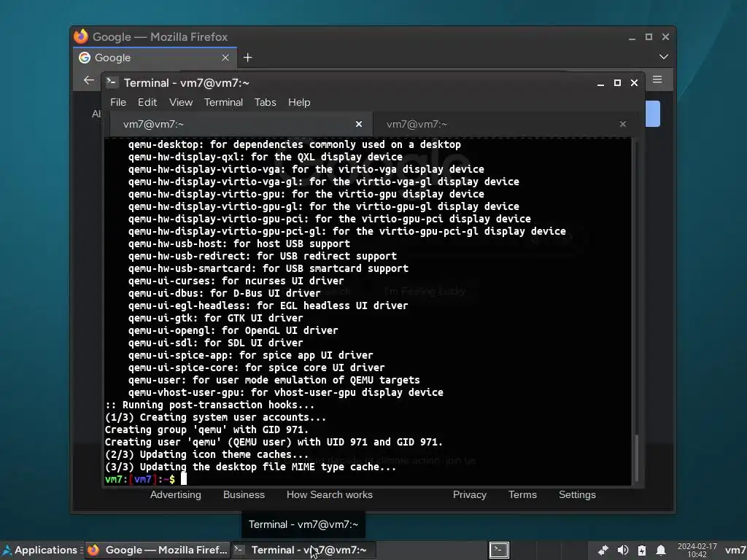Image resolution: width=747 pixels, height=560 pixels.
Task: Open the View menu in Terminal
Action: (x=181, y=102)
